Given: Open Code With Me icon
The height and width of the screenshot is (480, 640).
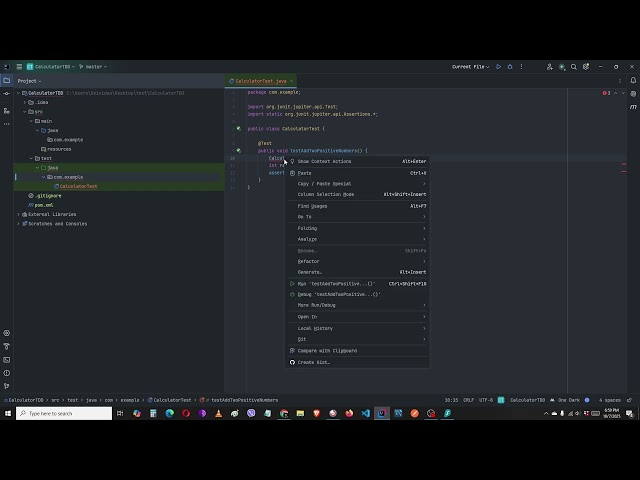Looking at the screenshot, I should coord(549,67).
